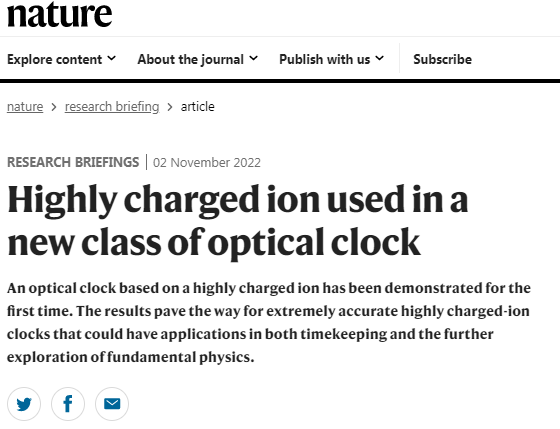
Task: Click the 02 November 2022 date
Action: pos(207,163)
